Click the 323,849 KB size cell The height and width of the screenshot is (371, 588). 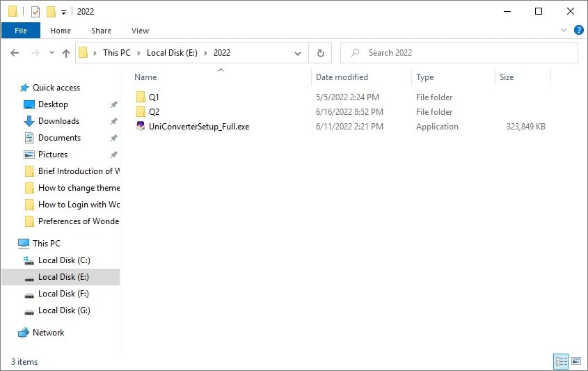tap(526, 127)
